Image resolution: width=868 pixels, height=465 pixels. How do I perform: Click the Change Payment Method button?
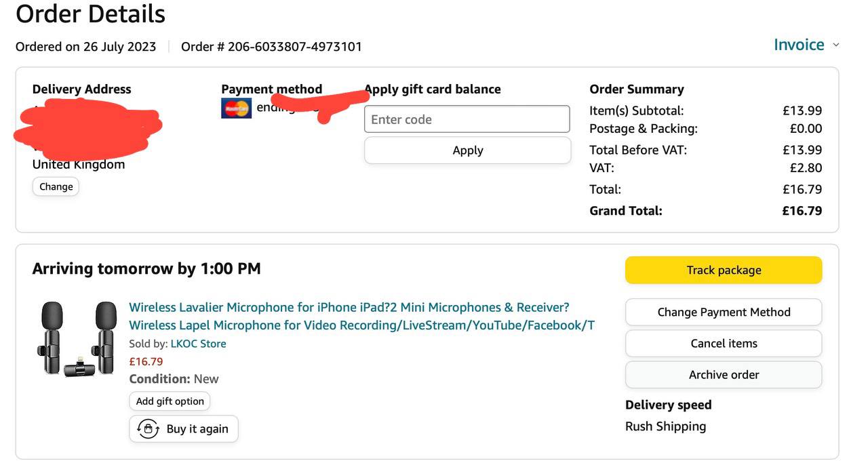[724, 312]
